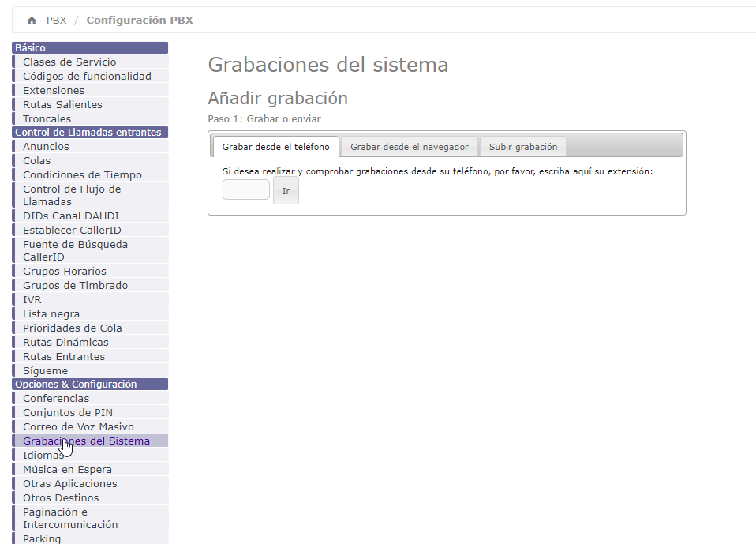Navigate to Conferencias menu entry
756x544 pixels.
(56, 399)
